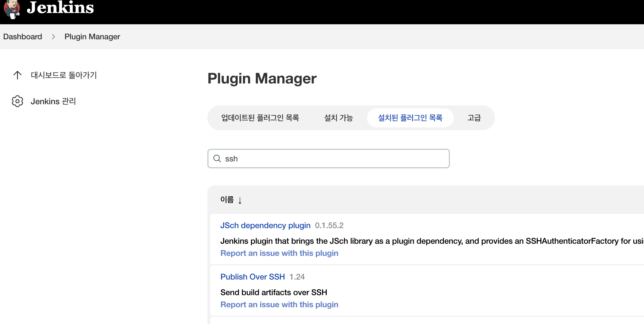Switch to the 설치 가능 tab

pyautogui.click(x=338, y=118)
